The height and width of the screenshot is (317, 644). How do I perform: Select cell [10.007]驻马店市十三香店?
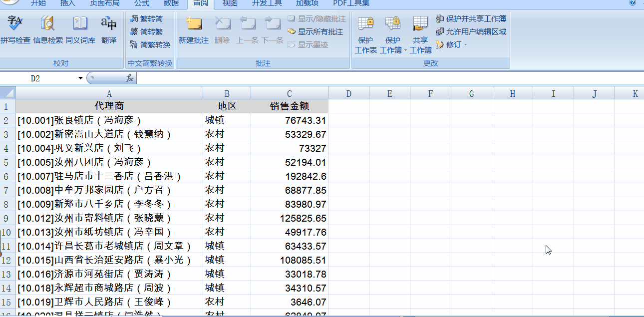click(109, 176)
